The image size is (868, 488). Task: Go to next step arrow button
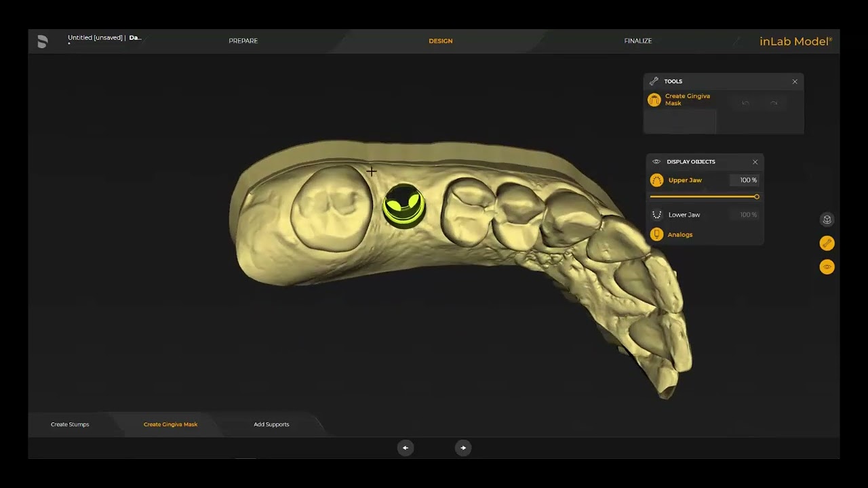463,447
